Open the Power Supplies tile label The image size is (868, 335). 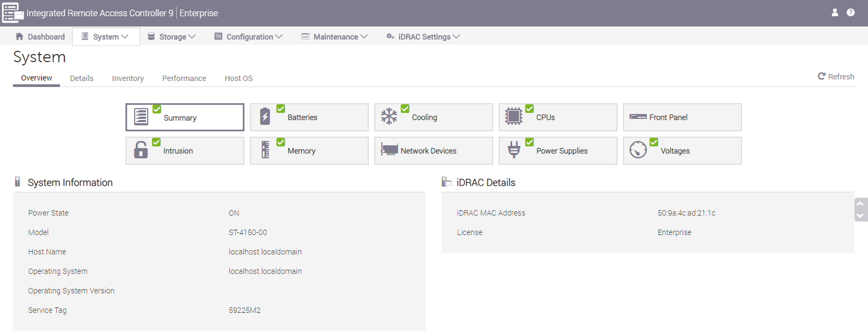click(562, 151)
